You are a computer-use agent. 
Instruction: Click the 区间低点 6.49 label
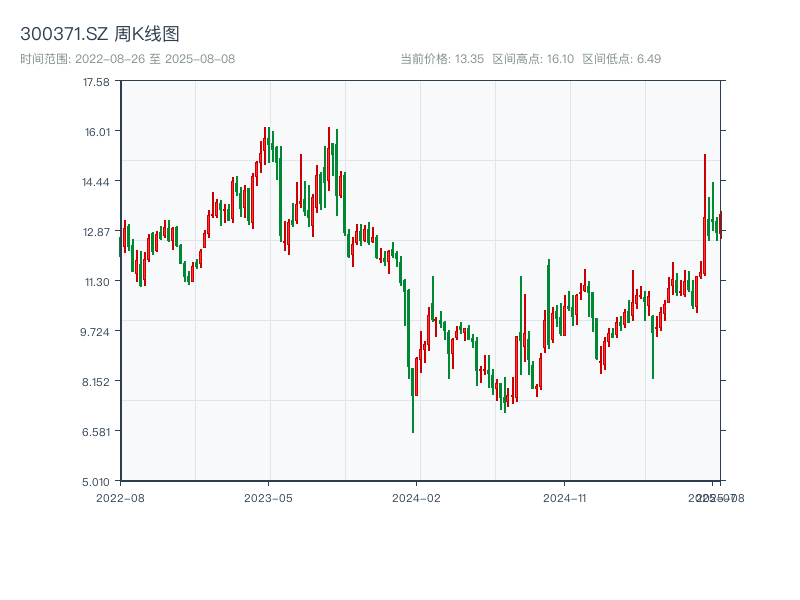pos(621,59)
